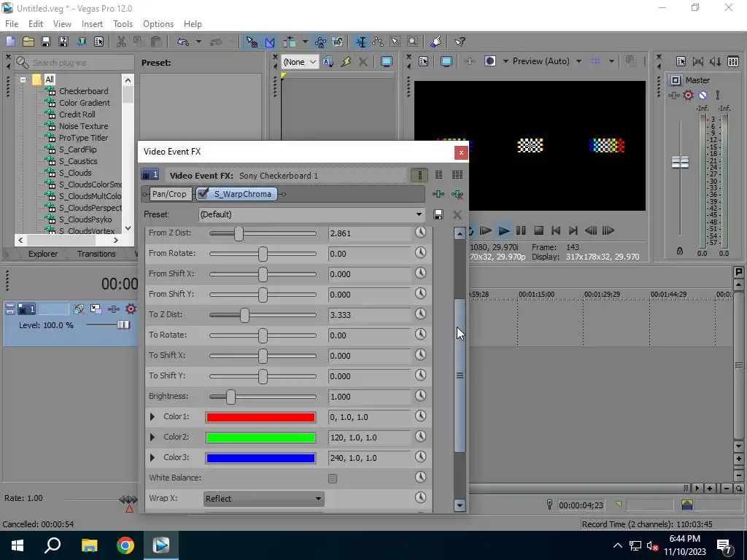Collapse the All plug-ins folder

(x=23, y=79)
